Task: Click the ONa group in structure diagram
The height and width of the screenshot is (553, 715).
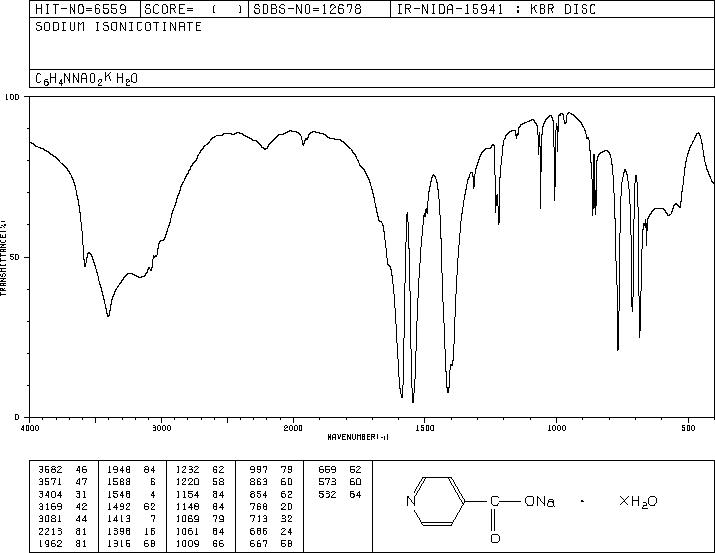Action: pos(539,501)
